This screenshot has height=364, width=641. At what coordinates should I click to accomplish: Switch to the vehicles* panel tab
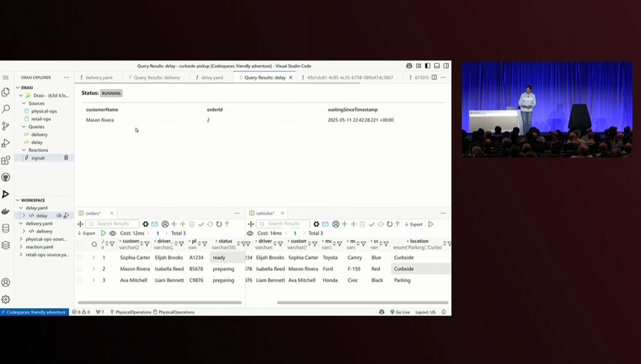(x=265, y=212)
